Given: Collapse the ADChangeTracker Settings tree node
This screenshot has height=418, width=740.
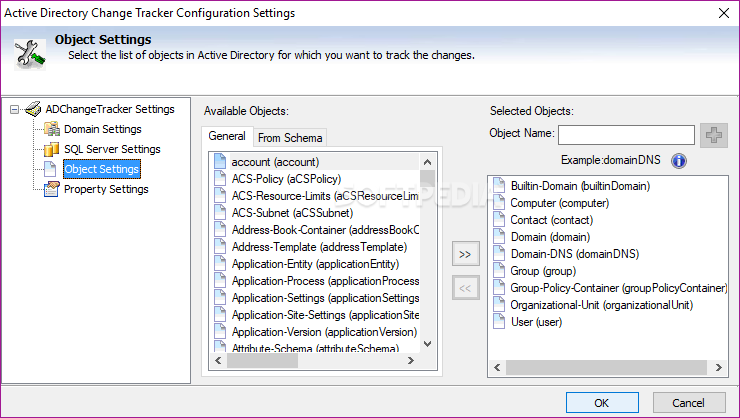Looking at the screenshot, I should coord(15,109).
